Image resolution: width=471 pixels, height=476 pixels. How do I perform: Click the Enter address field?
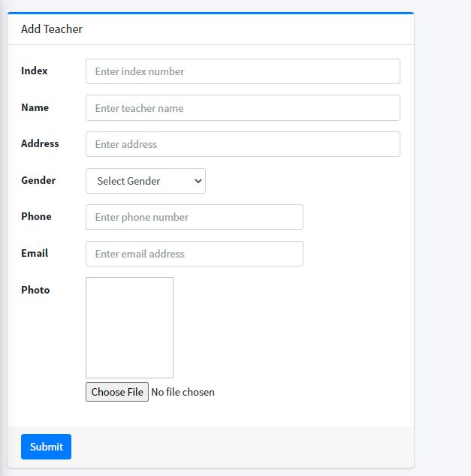[243, 144]
